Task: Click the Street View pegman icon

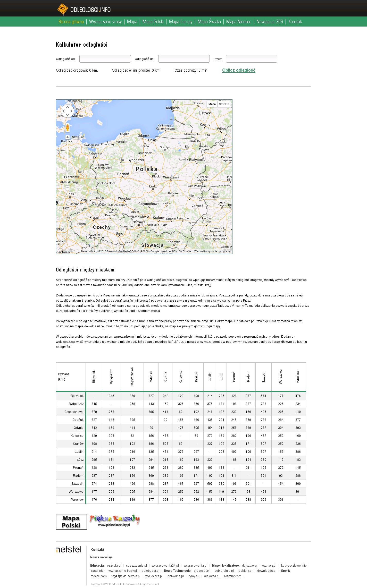Action: point(68,127)
